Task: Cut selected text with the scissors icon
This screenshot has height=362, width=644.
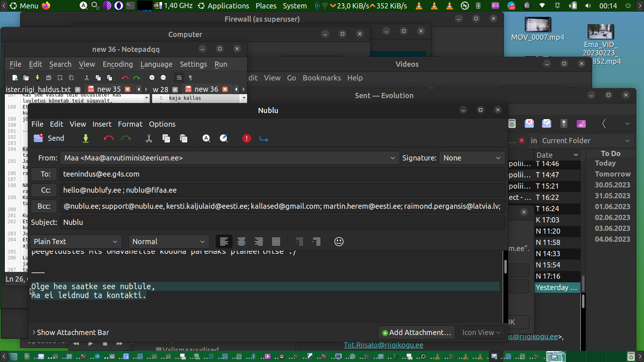Action: 149,138
